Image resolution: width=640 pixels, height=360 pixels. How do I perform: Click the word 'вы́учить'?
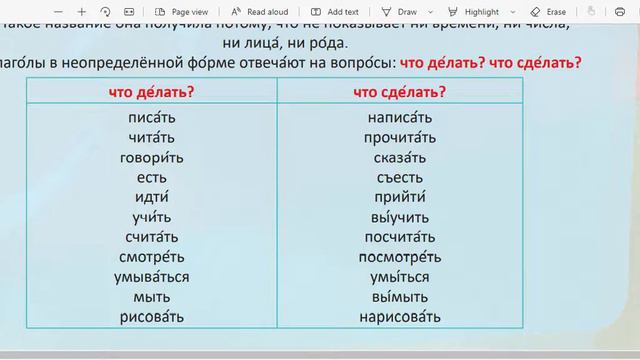(x=400, y=217)
